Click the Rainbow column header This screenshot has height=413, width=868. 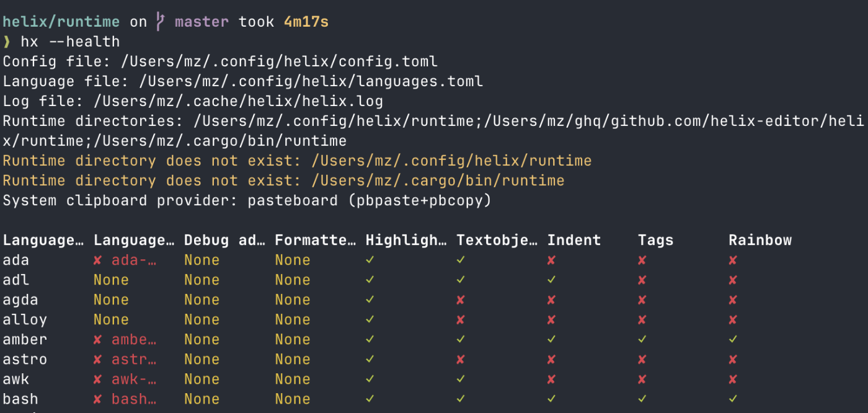pos(760,241)
